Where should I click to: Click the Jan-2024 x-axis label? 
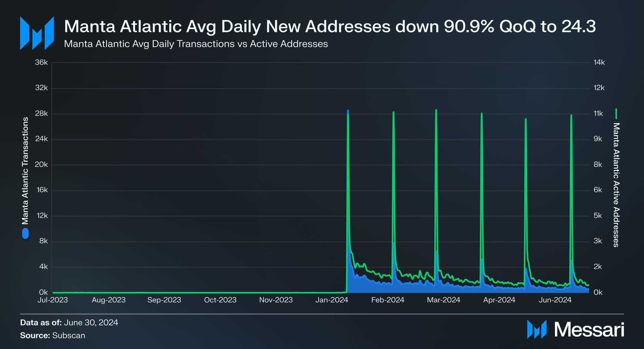[x=332, y=300]
